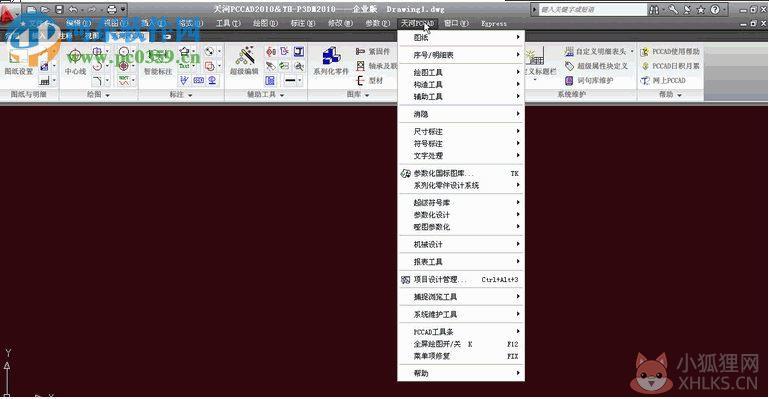Viewport: 769px width, 399px height.
Task: Click the star favorites icon in title bar
Action: 701,9
